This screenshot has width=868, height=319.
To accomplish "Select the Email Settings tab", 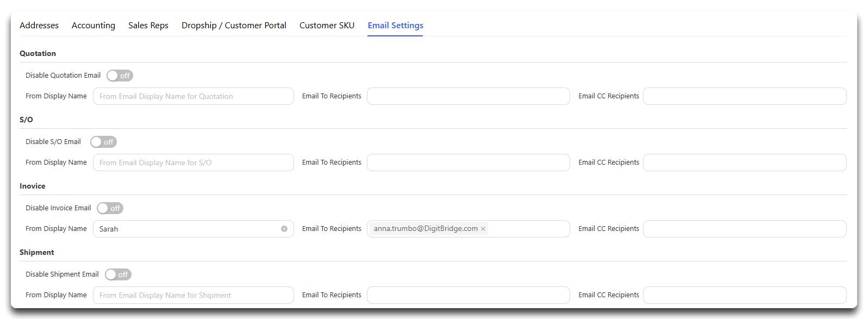I will coord(395,26).
